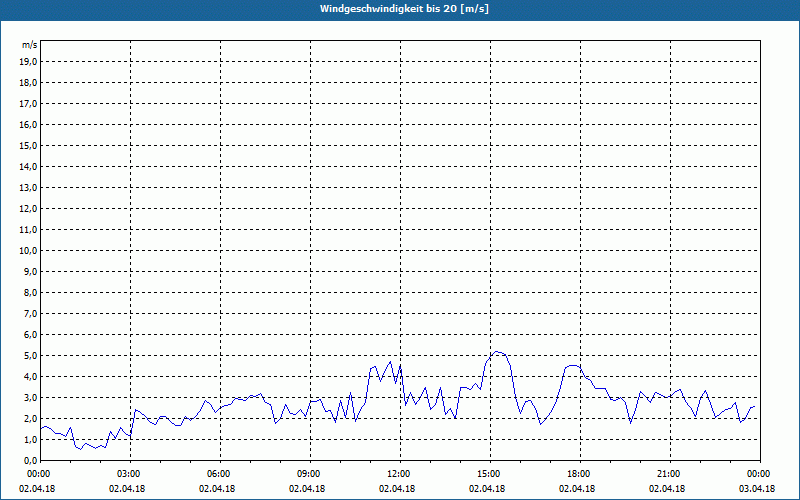Click the chart title 'Windgeschwindigkeit bis 20 [m/s]'
Screen dimensions: 800x500
click(x=404, y=9)
